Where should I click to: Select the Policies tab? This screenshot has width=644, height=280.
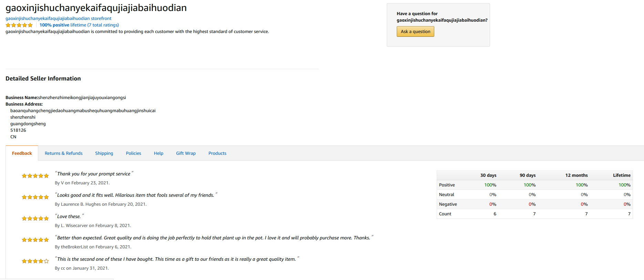[x=133, y=153]
